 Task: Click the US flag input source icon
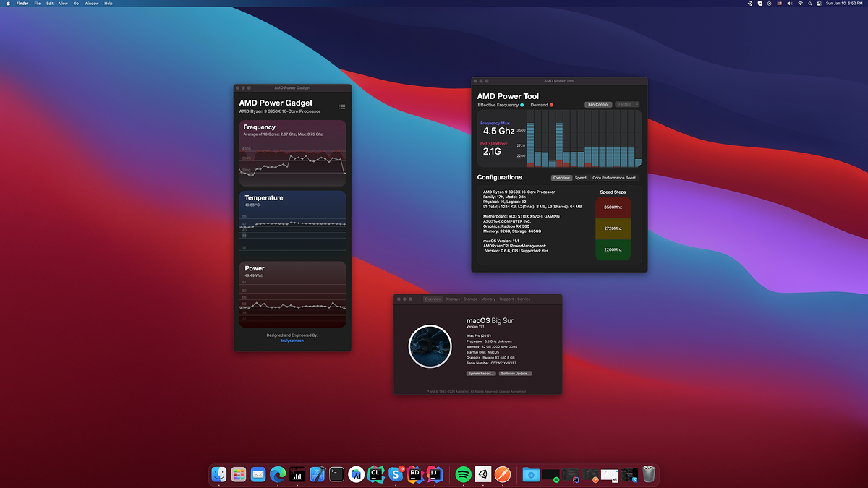pyautogui.click(x=779, y=4)
